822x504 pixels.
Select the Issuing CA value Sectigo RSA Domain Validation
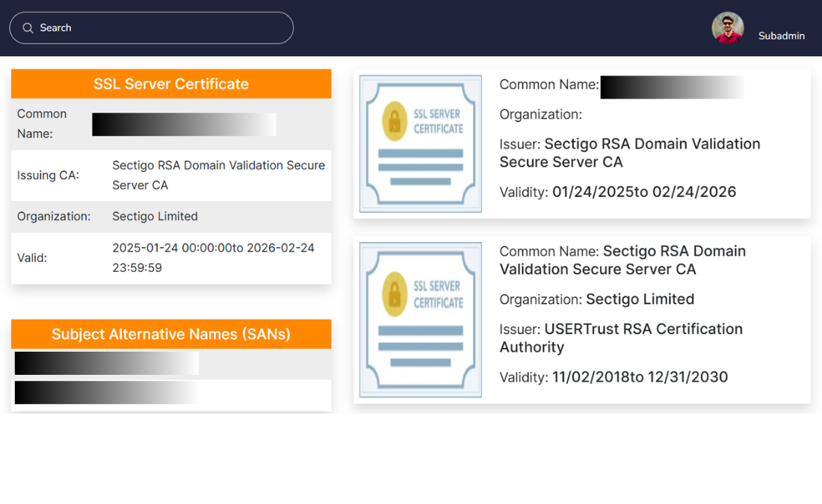pyautogui.click(x=219, y=175)
